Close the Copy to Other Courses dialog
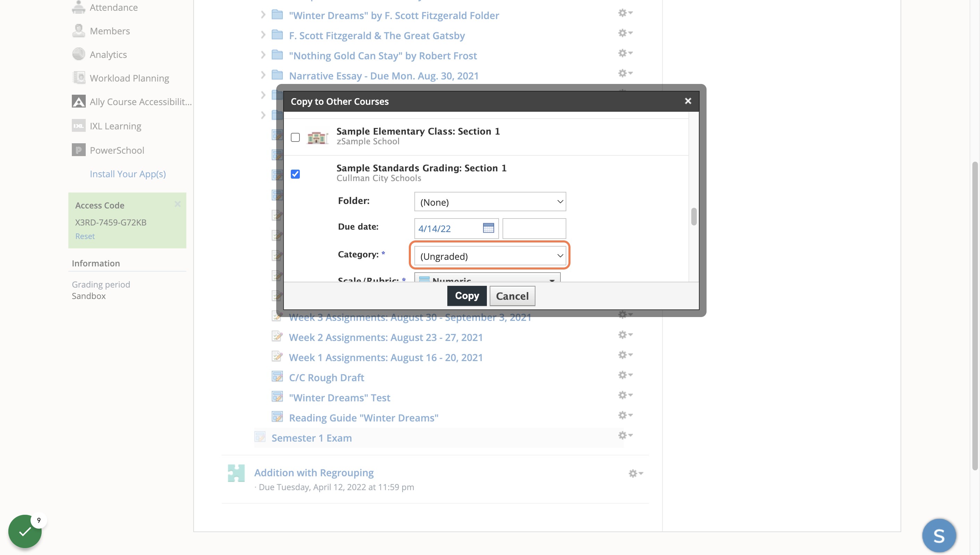 688,101
